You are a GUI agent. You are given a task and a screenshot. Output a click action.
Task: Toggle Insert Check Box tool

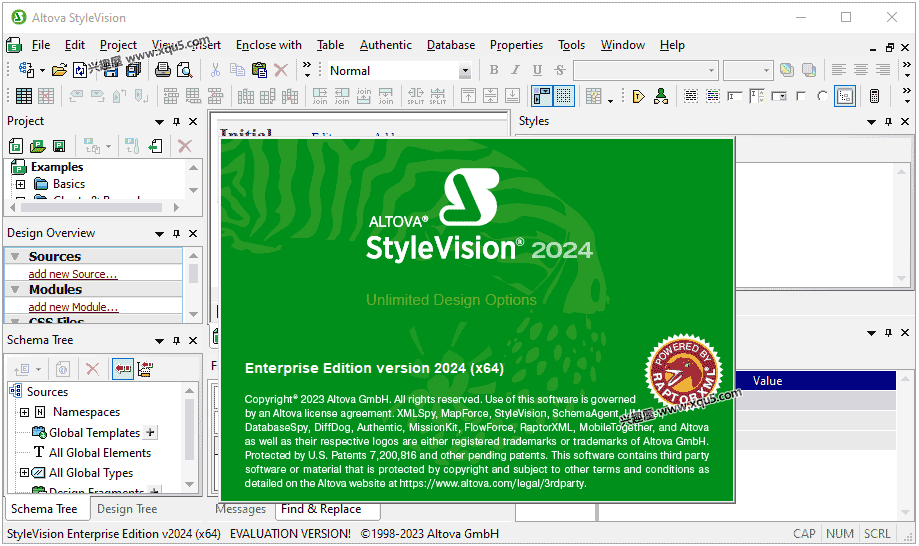801,96
